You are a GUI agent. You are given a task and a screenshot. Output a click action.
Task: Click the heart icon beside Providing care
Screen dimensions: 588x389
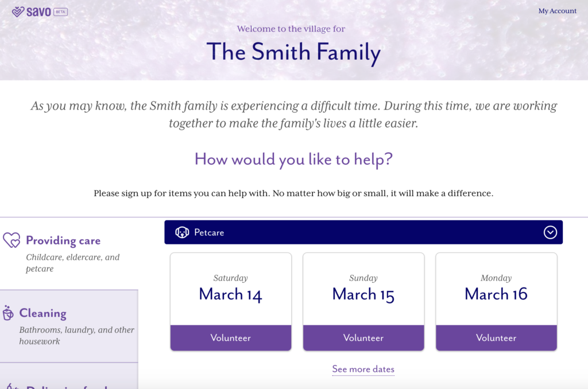(11, 240)
